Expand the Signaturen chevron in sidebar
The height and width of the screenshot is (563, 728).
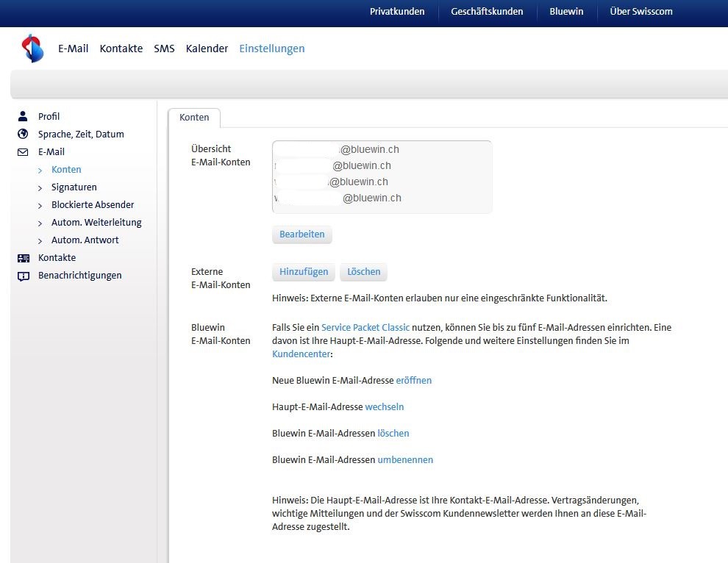click(x=40, y=188)
